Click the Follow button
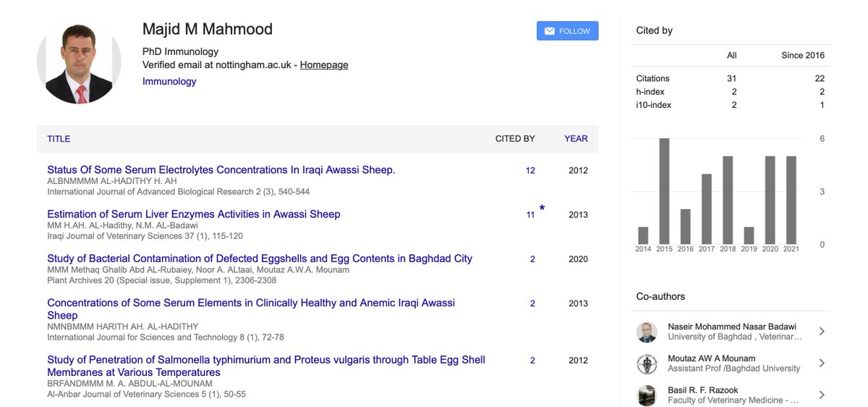868x407 pixels. point(567,31)
